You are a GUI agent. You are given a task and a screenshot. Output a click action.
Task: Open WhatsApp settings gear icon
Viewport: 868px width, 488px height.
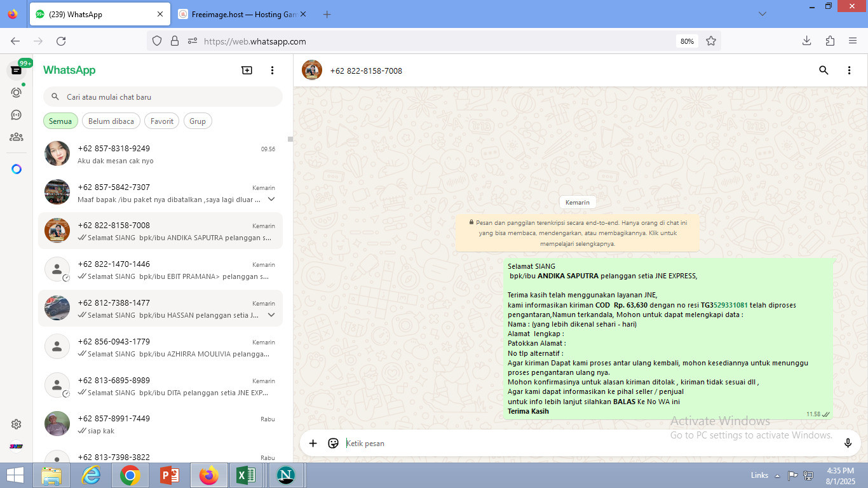coord(17,424)
